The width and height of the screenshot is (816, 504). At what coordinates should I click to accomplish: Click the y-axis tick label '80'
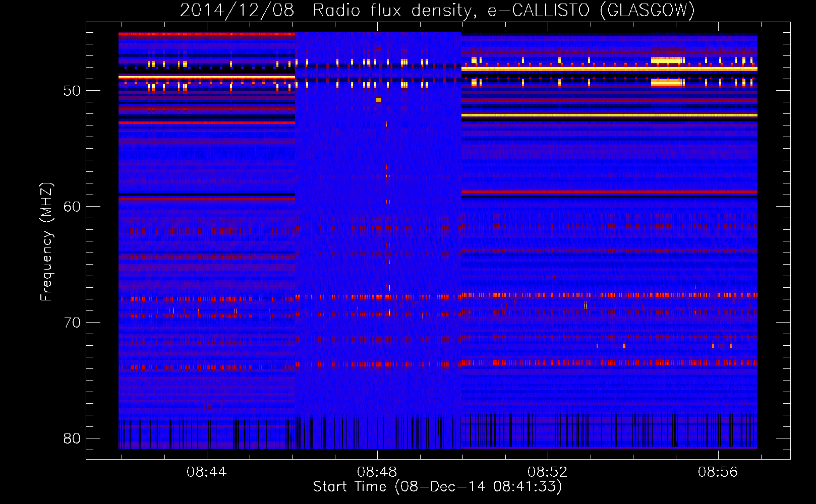click(72, 438)
